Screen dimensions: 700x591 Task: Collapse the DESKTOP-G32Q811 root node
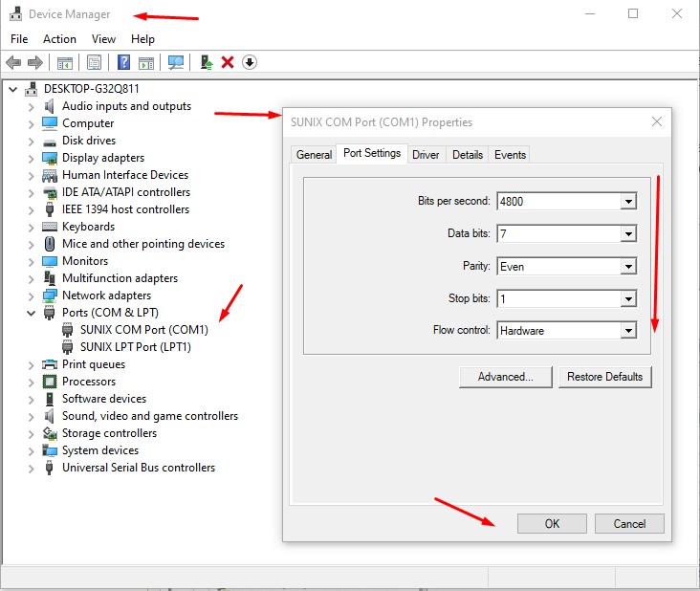[13, 89]
